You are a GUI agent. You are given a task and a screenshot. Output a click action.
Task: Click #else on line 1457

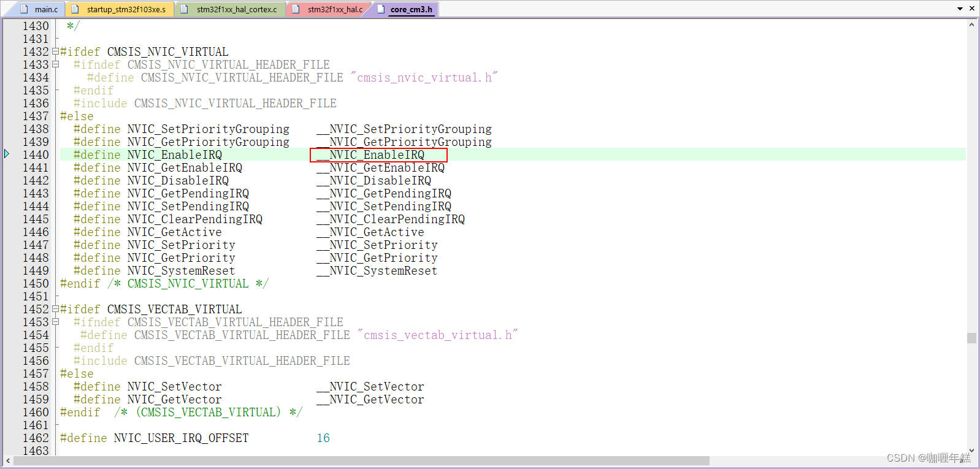[77, 373]
